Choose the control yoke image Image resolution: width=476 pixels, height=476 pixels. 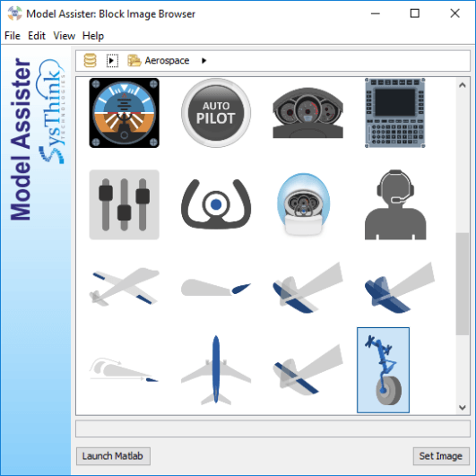216,204
